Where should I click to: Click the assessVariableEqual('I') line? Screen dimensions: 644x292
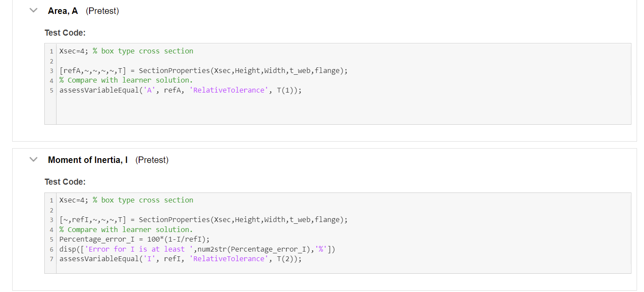[180, 259]
